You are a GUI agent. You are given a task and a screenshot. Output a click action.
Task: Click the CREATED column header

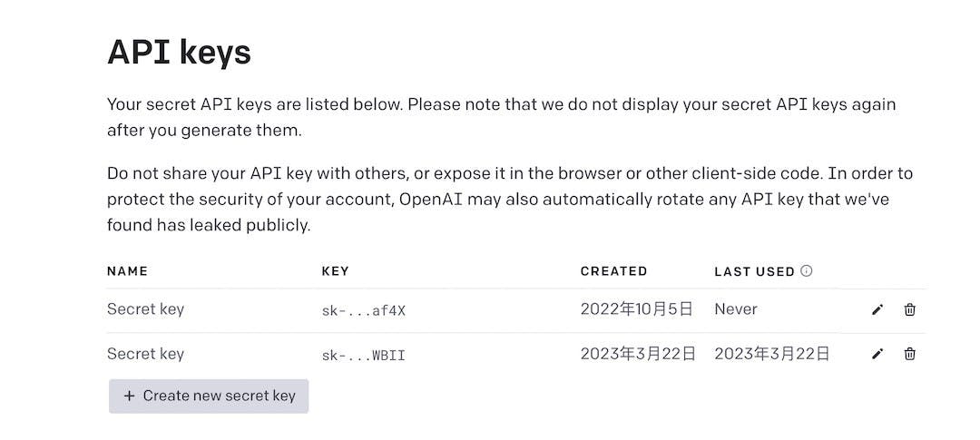pos(613,270)
